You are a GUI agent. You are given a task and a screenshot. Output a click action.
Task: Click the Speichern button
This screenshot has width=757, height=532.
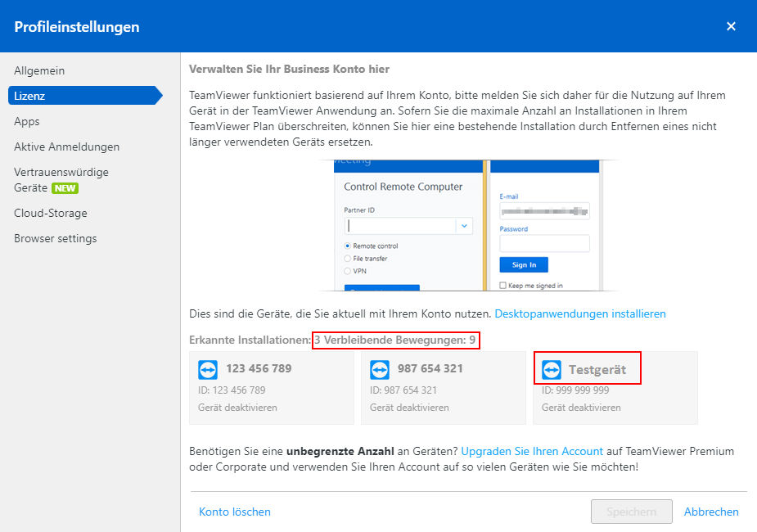632,512
